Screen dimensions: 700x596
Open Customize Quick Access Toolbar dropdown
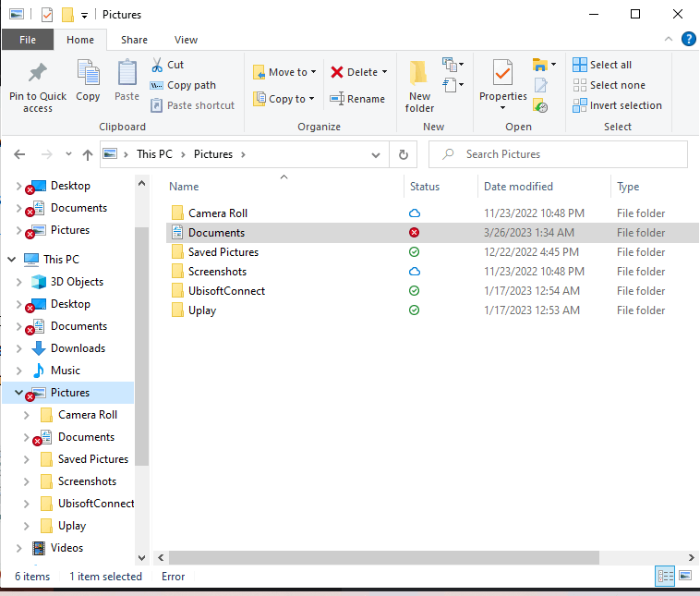84,16
